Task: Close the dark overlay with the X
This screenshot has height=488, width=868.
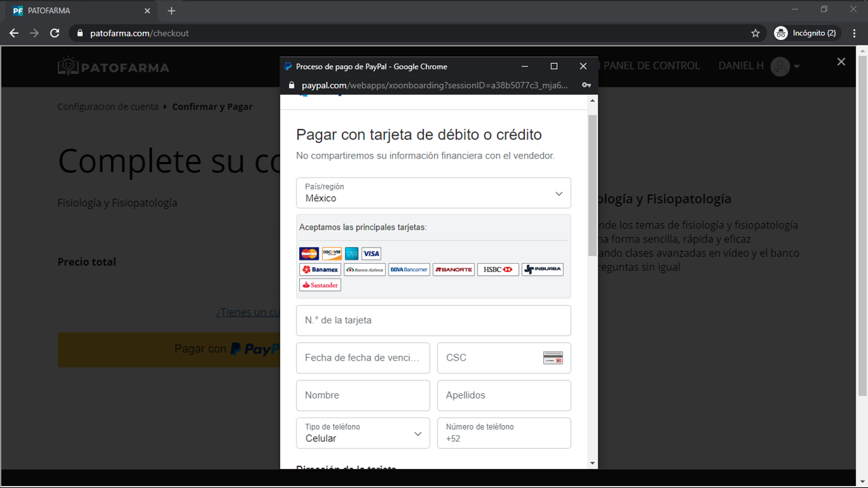Action: (841, 62)
